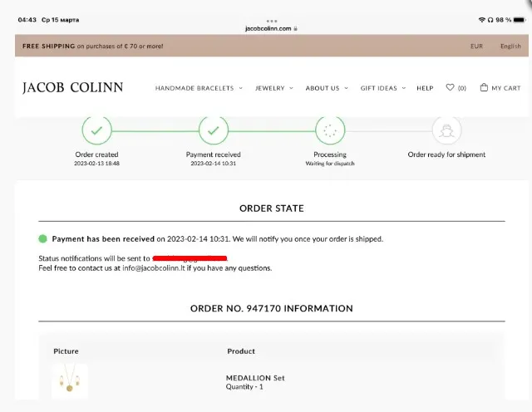Click the Product column header
This screenshot has height=412, width=532.
tap(241, 351)
